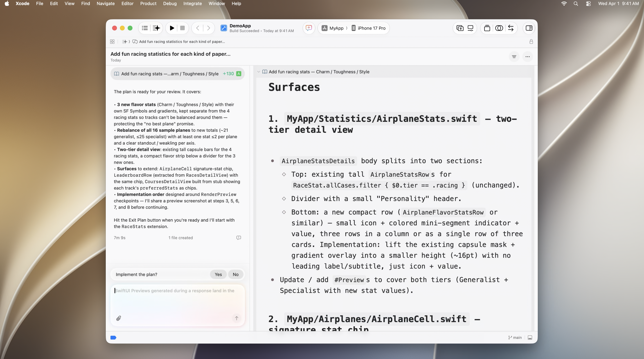Click the conversation title heading
644x359 pixels.
tap(171, 54)
